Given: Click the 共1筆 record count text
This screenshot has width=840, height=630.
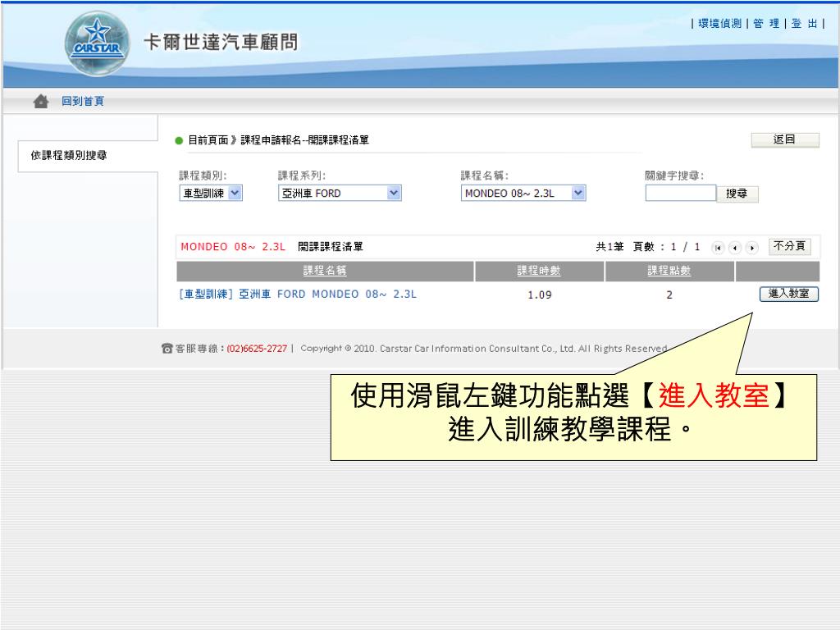Looking at the screenshot, I should click(609, 247).
